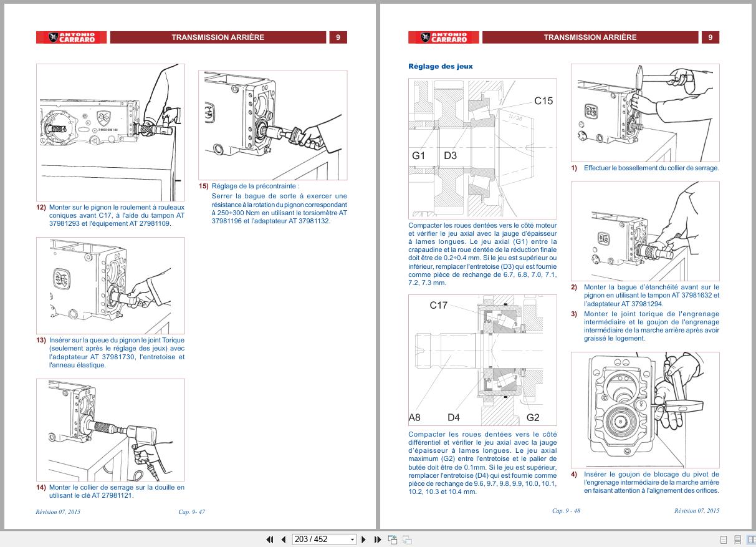Click the left page TRANSMISSION ARRIÈRE header
Image resolution: width=756 pixels, height=547 pixels.
(218, 37)
